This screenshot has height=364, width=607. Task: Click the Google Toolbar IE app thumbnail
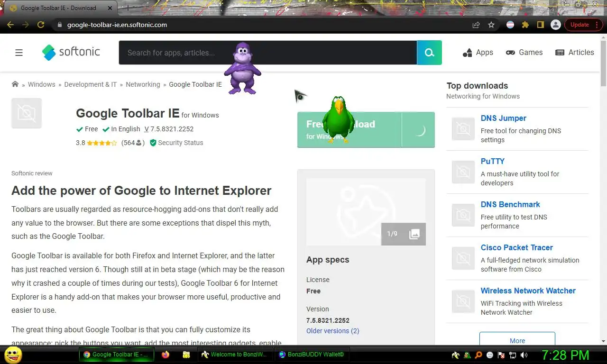tap(27, 113)
